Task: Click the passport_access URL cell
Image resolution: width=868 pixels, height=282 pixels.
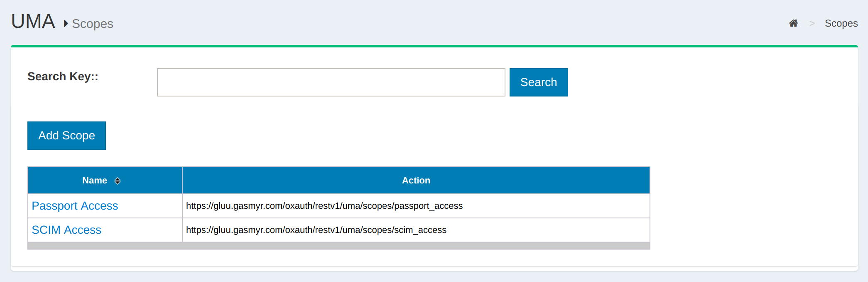Action: [x=324, y=206]
